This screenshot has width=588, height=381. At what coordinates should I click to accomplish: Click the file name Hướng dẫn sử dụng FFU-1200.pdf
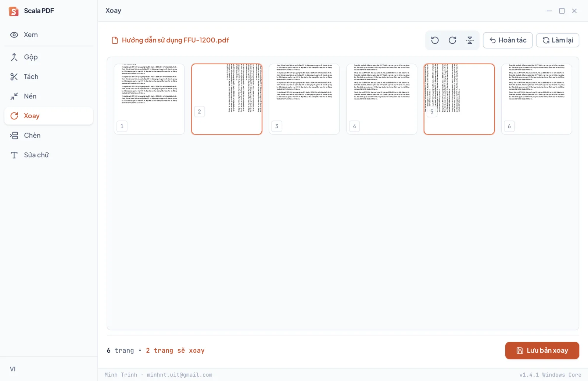[x=175, y=40]
